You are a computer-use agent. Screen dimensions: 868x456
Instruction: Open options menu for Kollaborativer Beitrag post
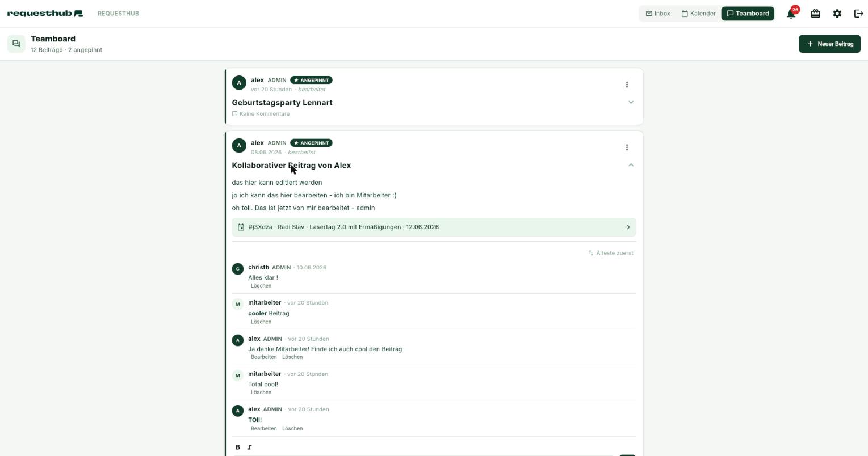(x=627, y=147)
